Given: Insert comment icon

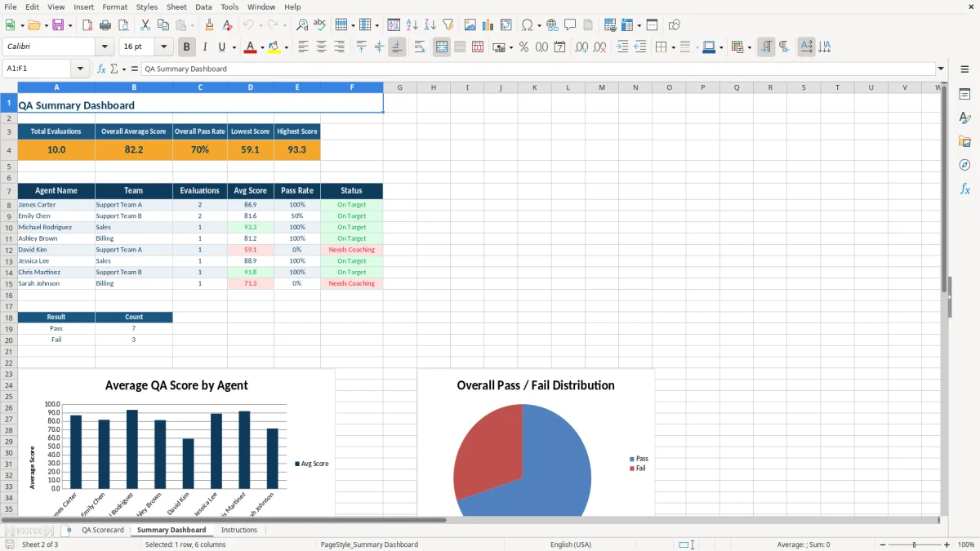Looking at the screenshot, I should pyautogui.click(x=570, y=25).
